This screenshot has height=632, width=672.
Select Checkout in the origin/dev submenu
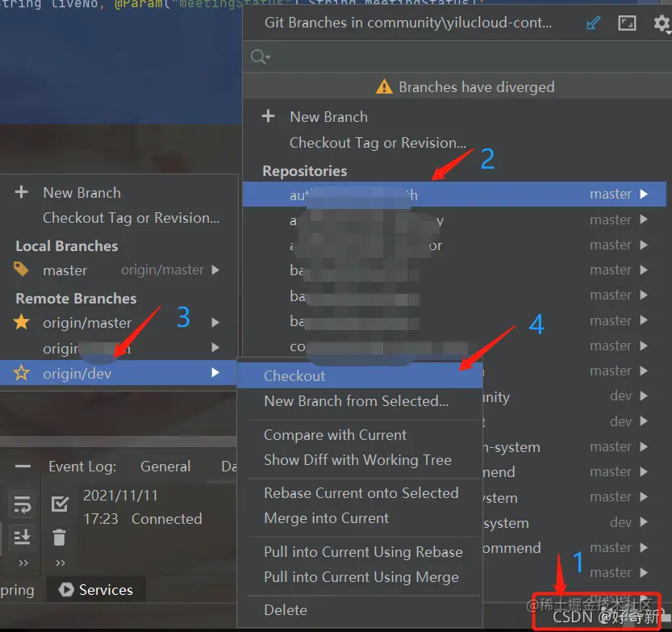360,375
